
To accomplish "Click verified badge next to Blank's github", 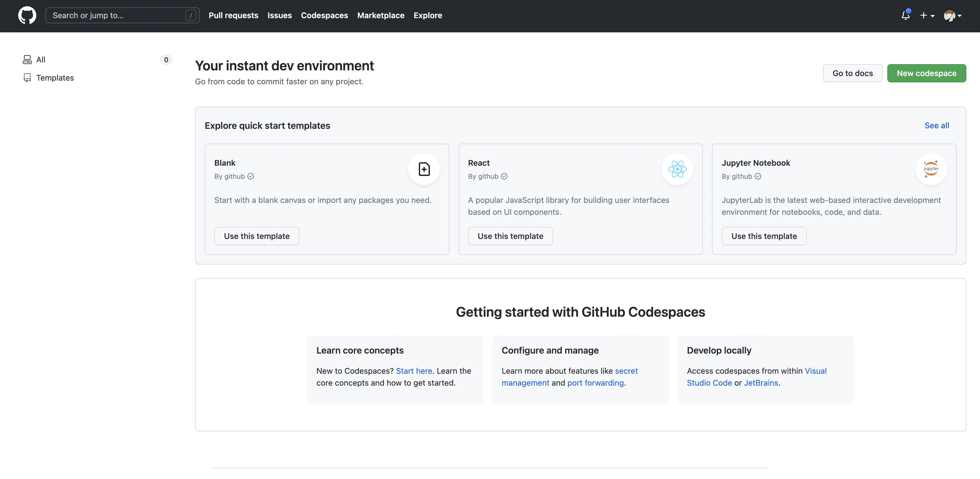I will (251, 176).
